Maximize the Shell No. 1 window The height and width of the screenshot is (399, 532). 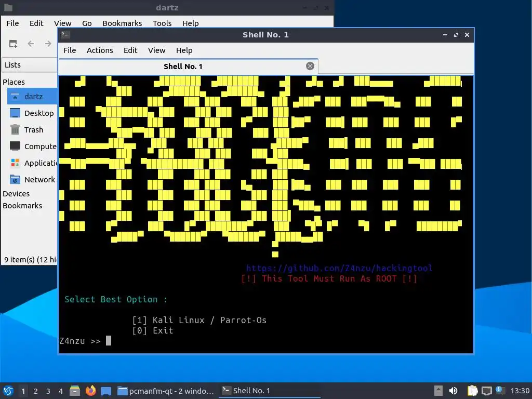point(456,35)
